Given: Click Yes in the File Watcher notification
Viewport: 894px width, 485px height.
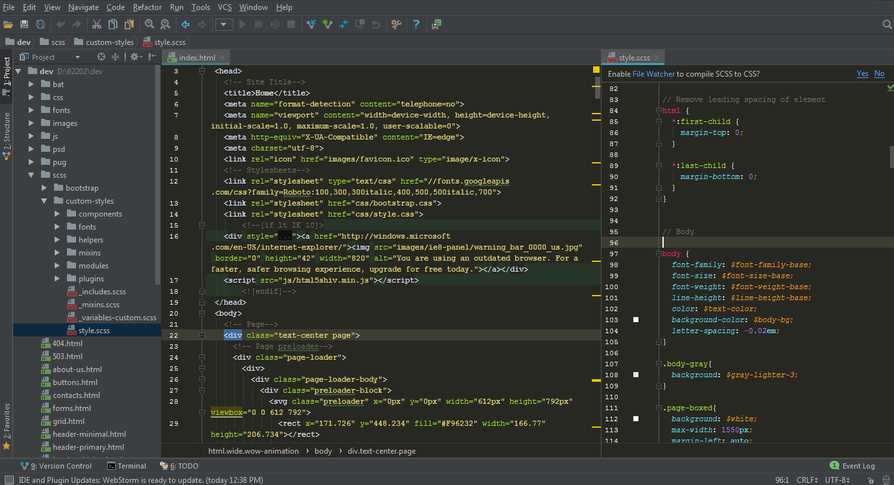Looking at the screenshot, I should [862, 74].
